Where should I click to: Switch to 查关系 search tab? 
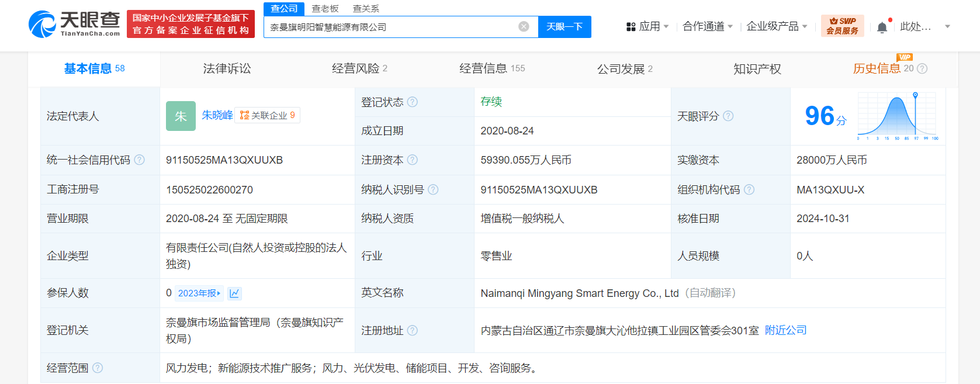coord(366,9)
